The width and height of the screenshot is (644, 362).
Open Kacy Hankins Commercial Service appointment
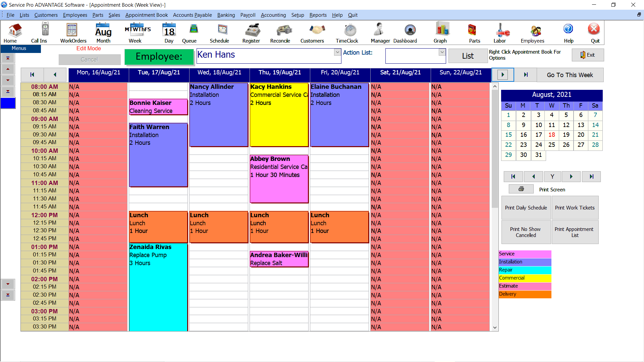[279, 115]
